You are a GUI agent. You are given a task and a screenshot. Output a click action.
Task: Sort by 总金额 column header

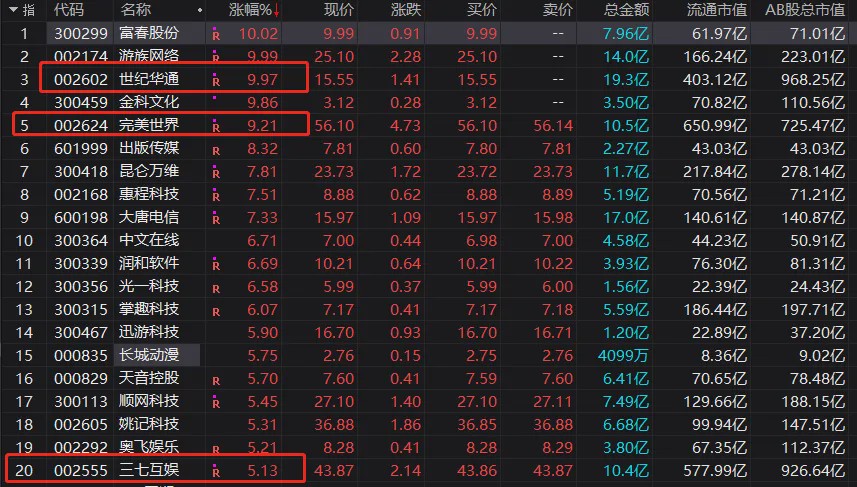coord(626,9)
